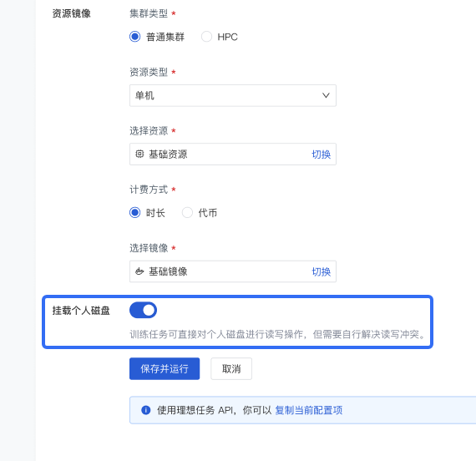This screenshot has width=476, height=461.
Task: Open the 资源类型 dropdown showing 单机
Action: [x=233, y=95]
